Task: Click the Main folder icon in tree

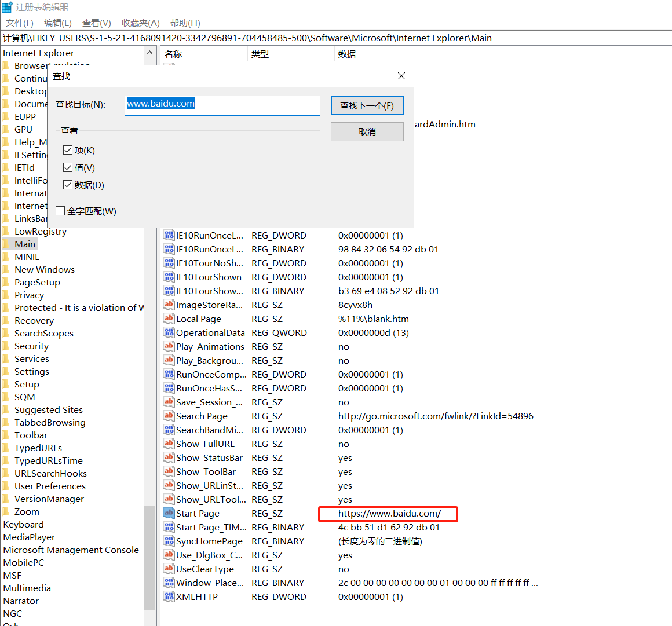Action: 6,244
